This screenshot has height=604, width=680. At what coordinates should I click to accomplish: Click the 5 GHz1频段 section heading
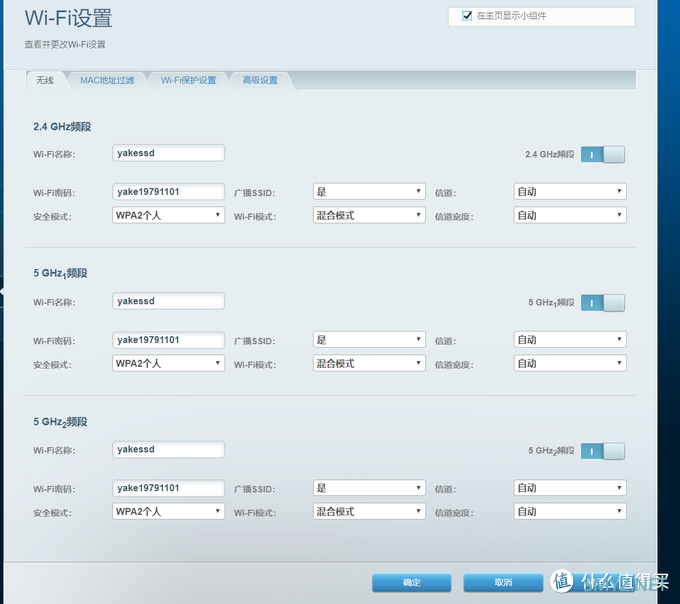pyautogui.click(x=60, y=274)
